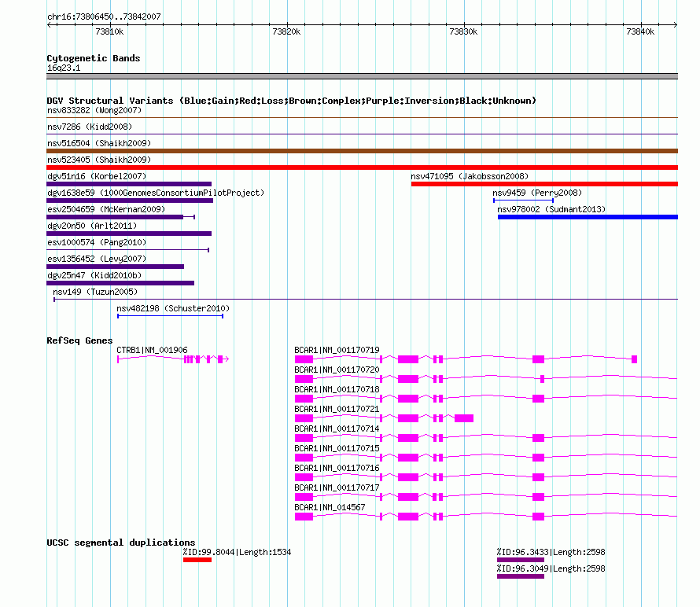The height and width of the screenshot is (607, 700).
Task: Select the nsv7286 (Kidd2008) variant label
Action: point(90,127)
